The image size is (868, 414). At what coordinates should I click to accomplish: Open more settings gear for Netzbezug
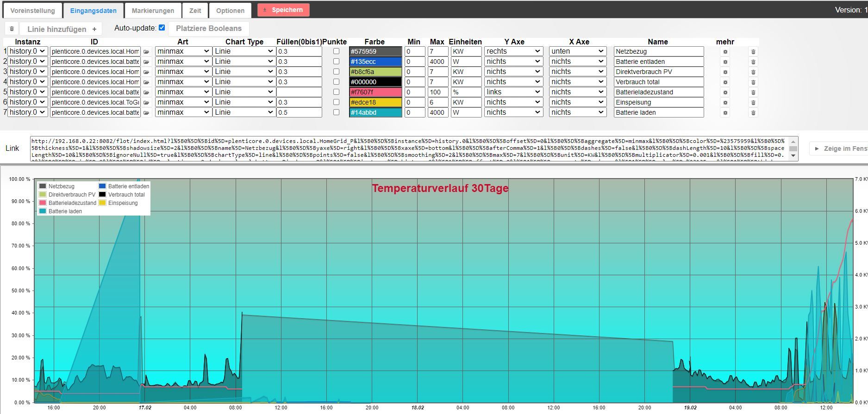click(x=725, y=52)
